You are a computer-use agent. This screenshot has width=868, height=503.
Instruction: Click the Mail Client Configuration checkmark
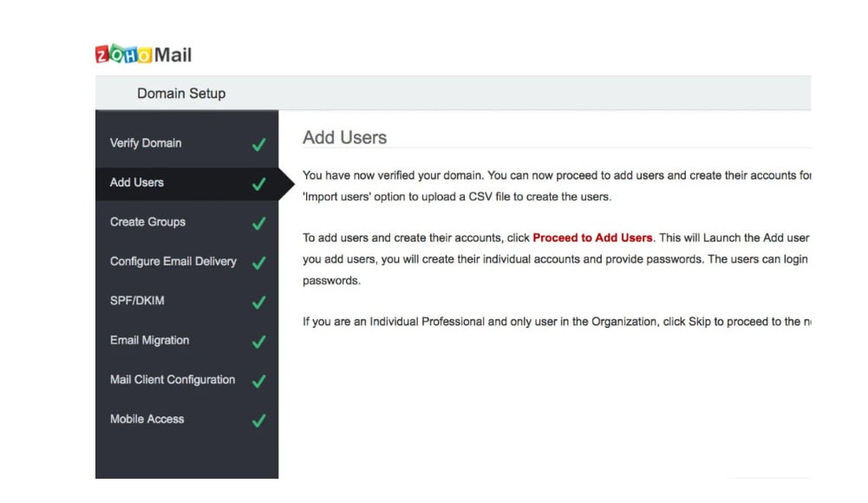tap(258, 380)
